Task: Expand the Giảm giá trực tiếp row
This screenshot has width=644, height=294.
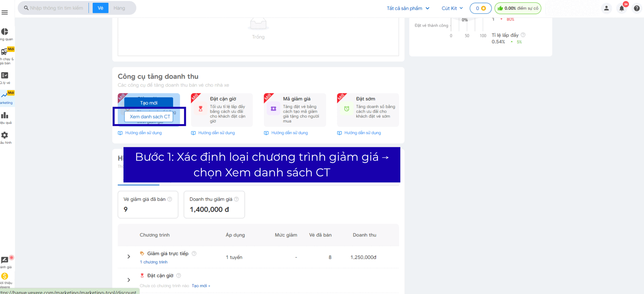Action: click(x=129, y=257)
